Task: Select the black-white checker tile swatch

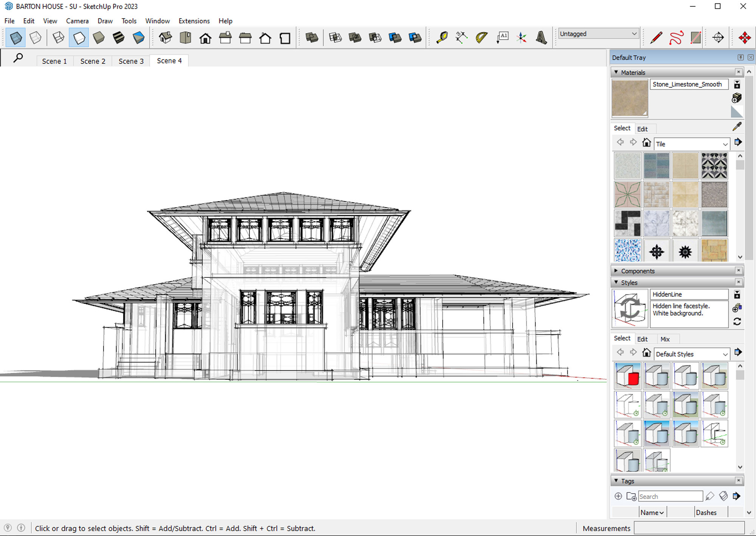Action: point(627,223)
